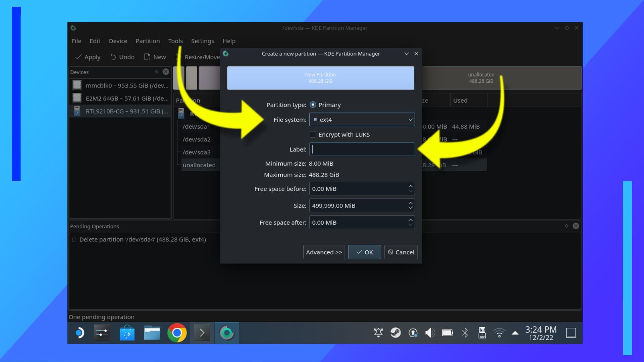644x362 pixels.
Task: Confirm the new partition with OK
Action: (x=364, y=252)
